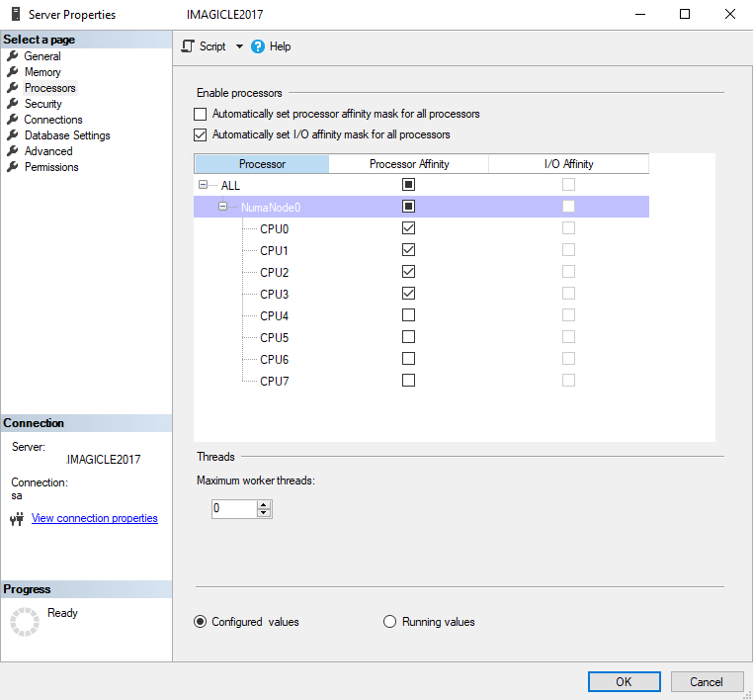Collapse the NumaNode0 node
Viewport: 753px width, 700px height.
[x=222, y=207]
